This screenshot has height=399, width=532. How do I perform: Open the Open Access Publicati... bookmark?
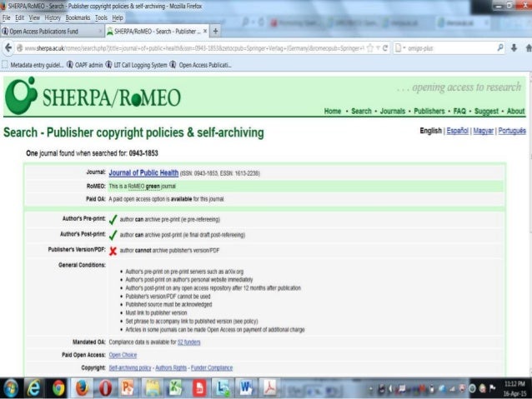[x=201, y=65]
